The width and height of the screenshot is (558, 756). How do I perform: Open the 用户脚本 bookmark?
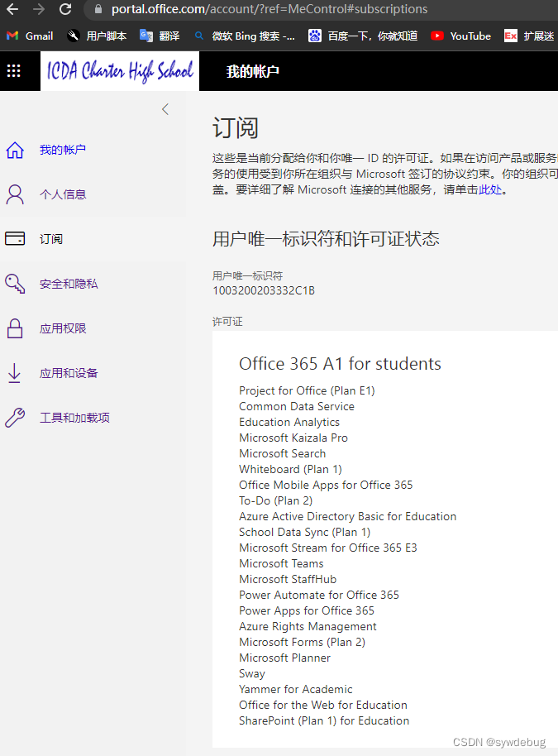(97, 36)
